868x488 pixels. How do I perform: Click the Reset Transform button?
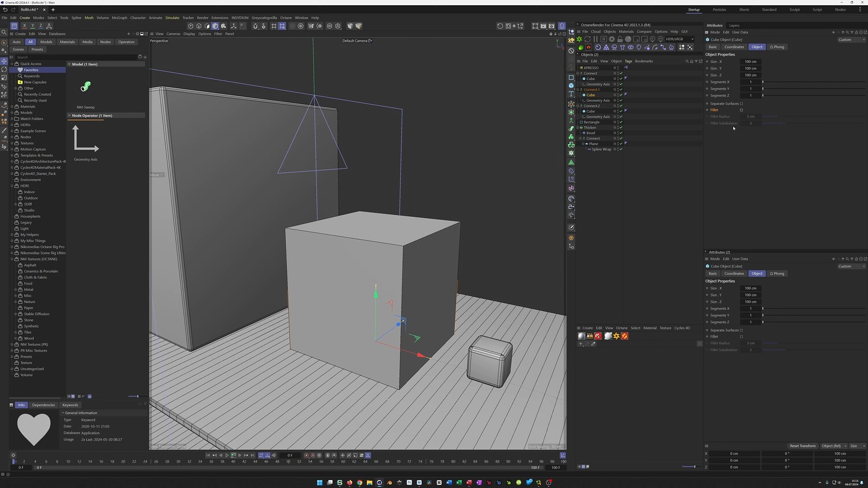pos(803,446)
